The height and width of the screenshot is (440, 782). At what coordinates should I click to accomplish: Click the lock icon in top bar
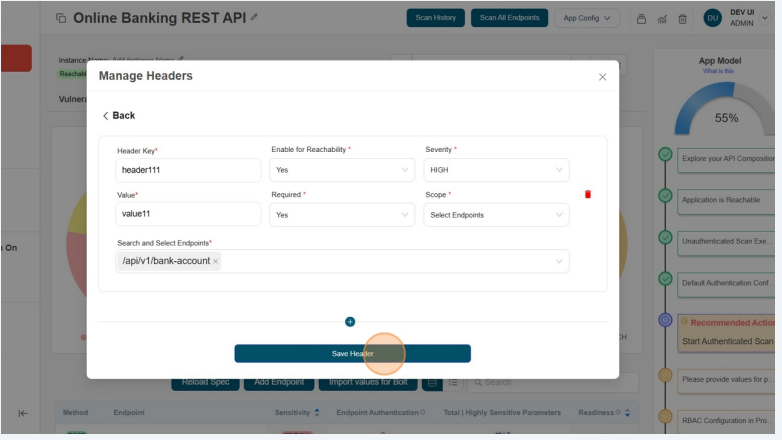click(641, 18)
